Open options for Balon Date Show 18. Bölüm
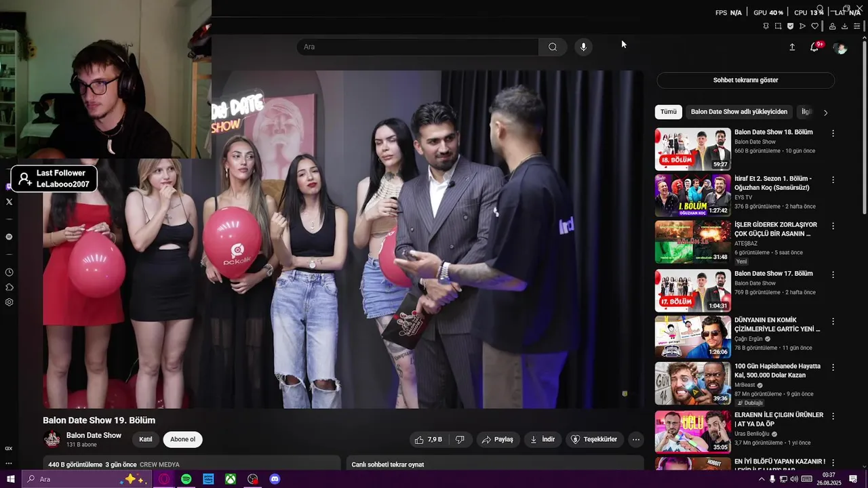This screenshot has height=488, width=868. click(833, 134)
